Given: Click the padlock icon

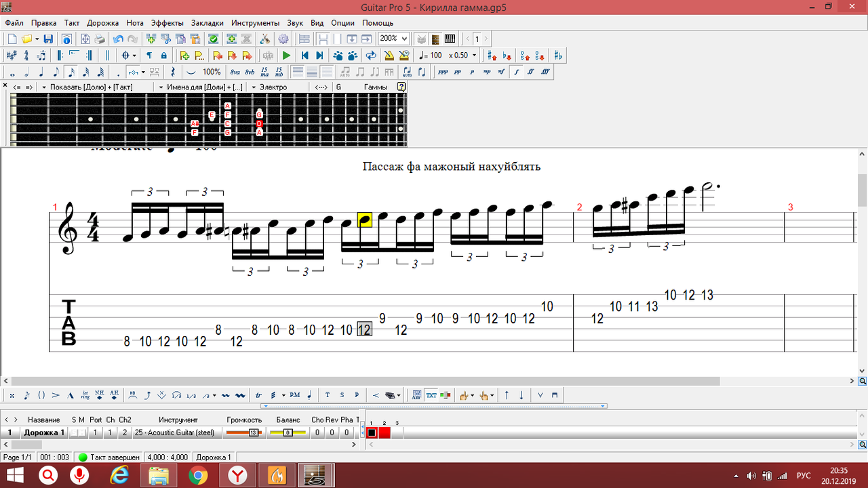Looking at the screenshot, I should [x=164, y=55].
